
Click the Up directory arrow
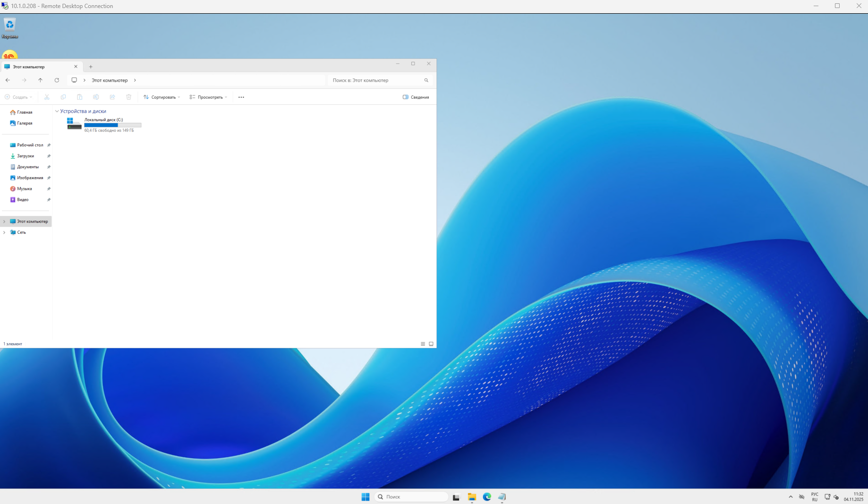pos(41,80)
